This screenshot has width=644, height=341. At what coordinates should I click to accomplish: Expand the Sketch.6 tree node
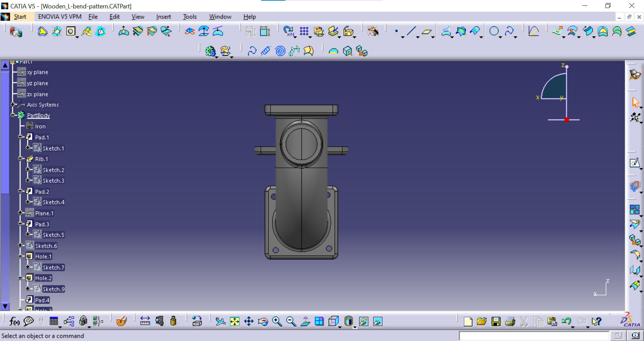click(20, 246)
